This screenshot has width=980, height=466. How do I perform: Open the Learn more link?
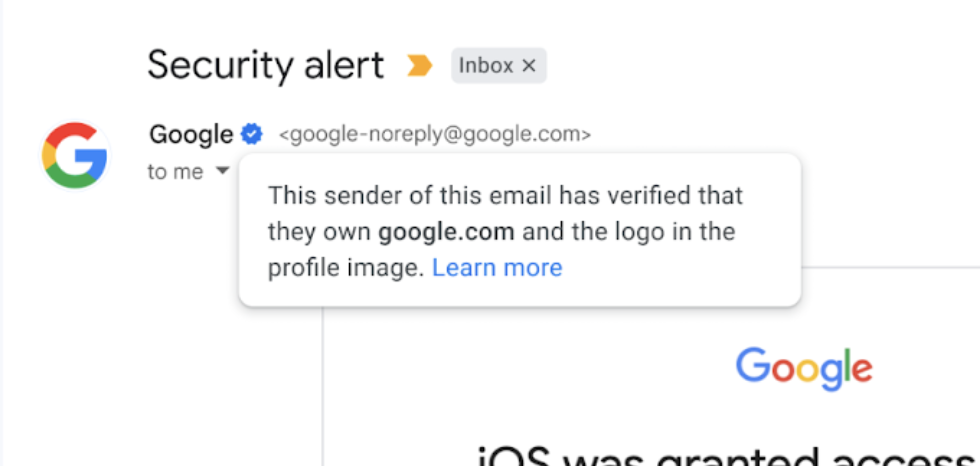[498, 268]
